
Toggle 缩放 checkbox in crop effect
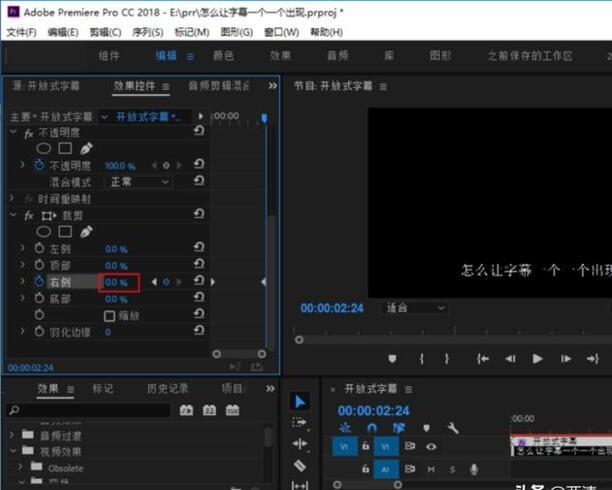click(109, 316)
